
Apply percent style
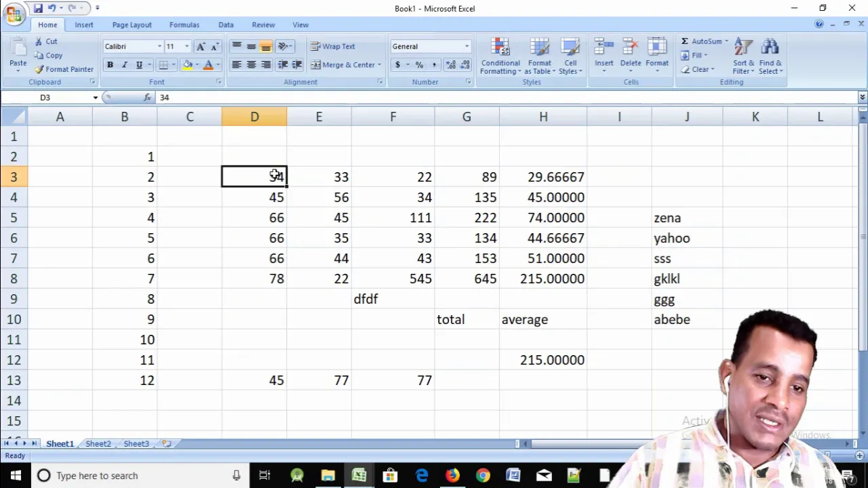pyautogui.click(x=419, y=65)
